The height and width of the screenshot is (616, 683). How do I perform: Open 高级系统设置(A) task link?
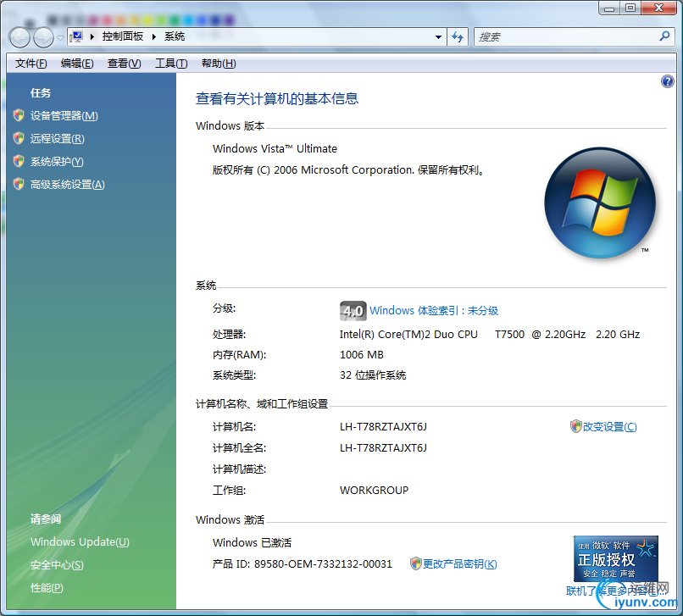(x=68, y=185)
